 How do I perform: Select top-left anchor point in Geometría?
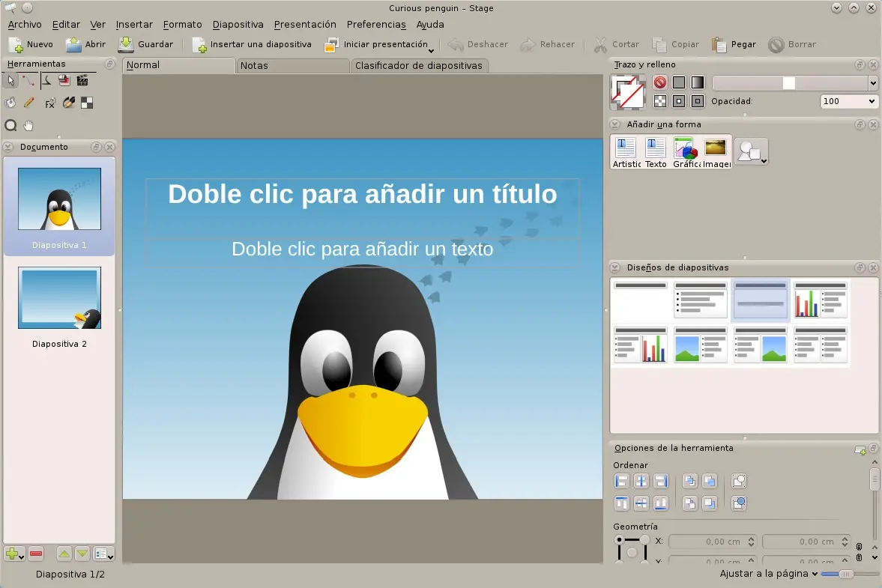point(619,539)
